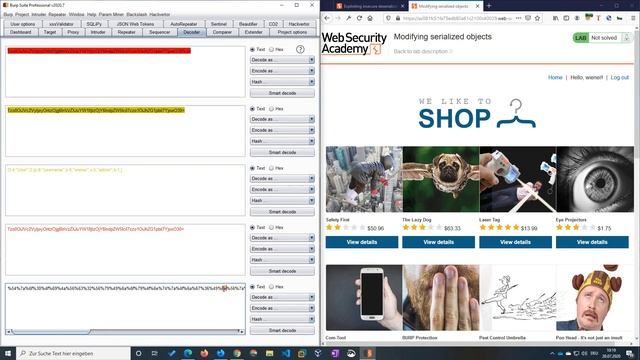Close the Modifying serialized objects tab
640x360 pixels.
click(477, 6)
